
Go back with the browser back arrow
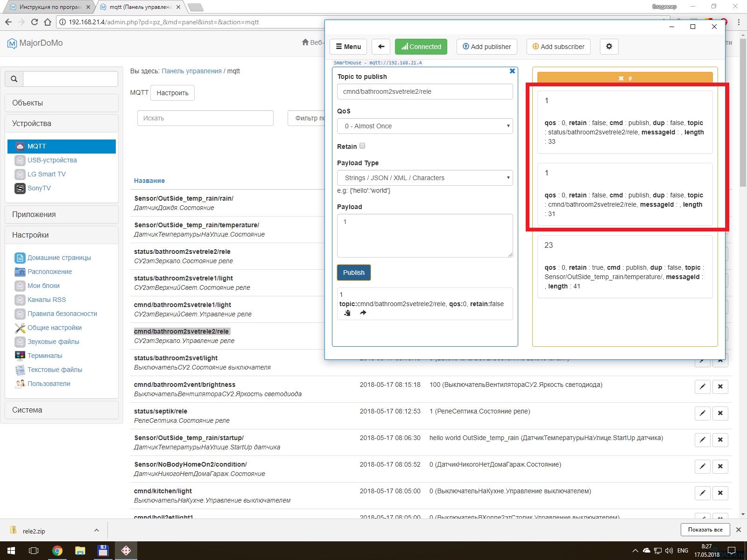(8, 22)
